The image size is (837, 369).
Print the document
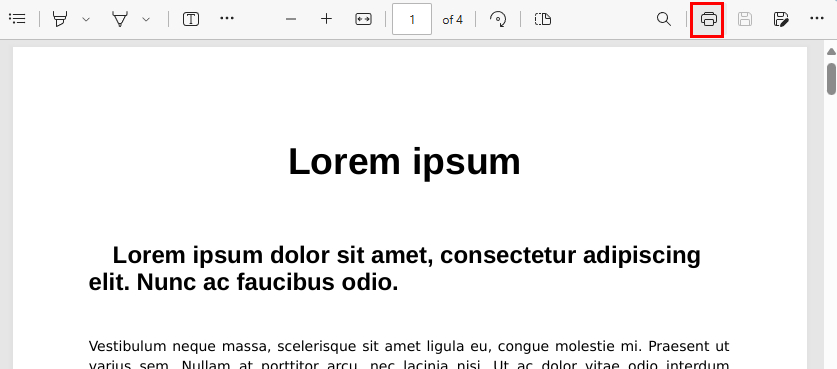coord(708,19)
